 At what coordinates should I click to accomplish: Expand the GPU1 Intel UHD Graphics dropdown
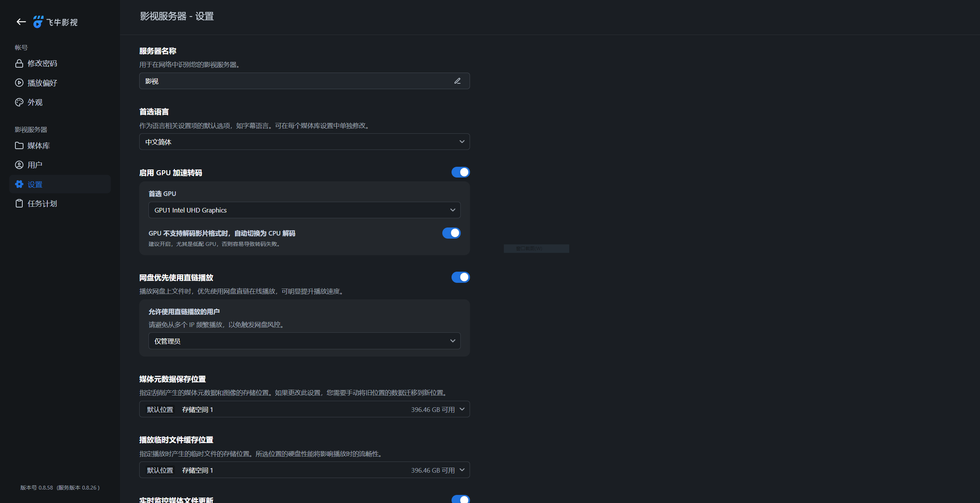coord(304,210)
